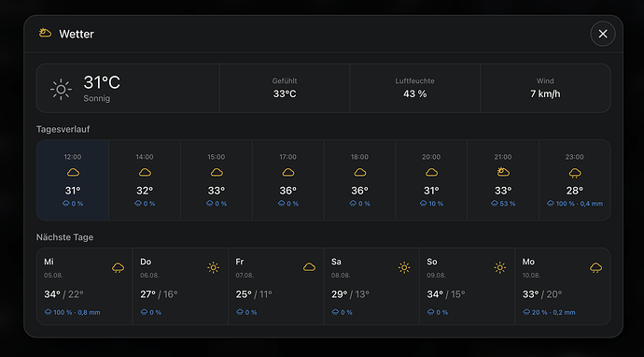The image size is (644, 357).
Task: Click the Sa day label
Action: coord(336,262)
